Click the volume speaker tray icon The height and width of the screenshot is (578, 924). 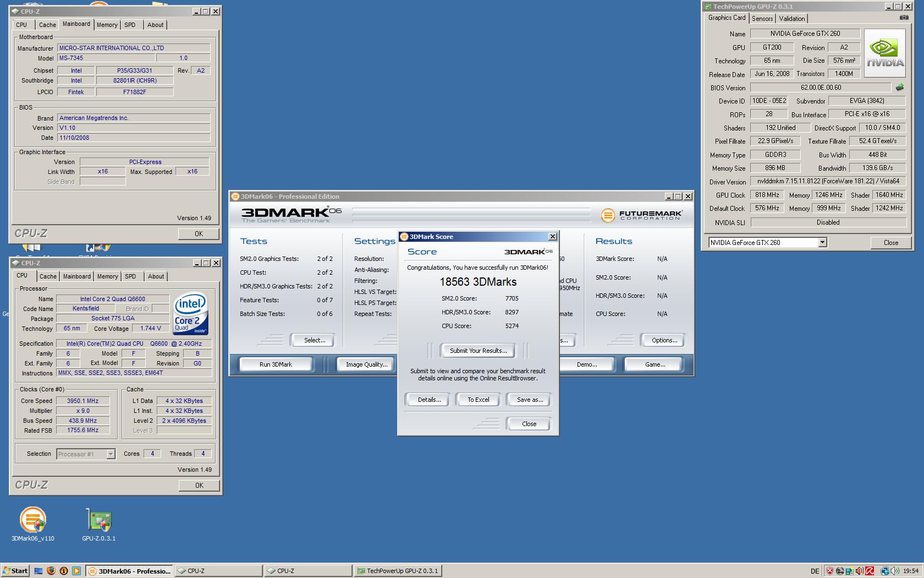895,571
